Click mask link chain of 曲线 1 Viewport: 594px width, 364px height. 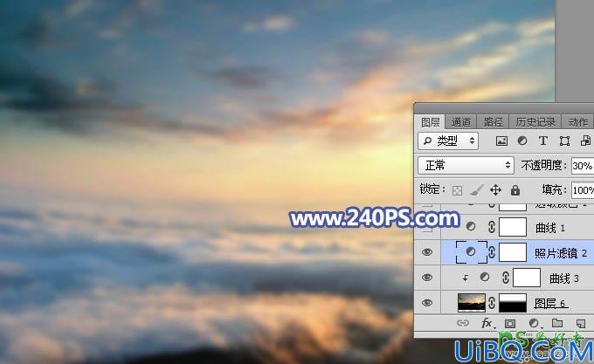click(492, 227)
